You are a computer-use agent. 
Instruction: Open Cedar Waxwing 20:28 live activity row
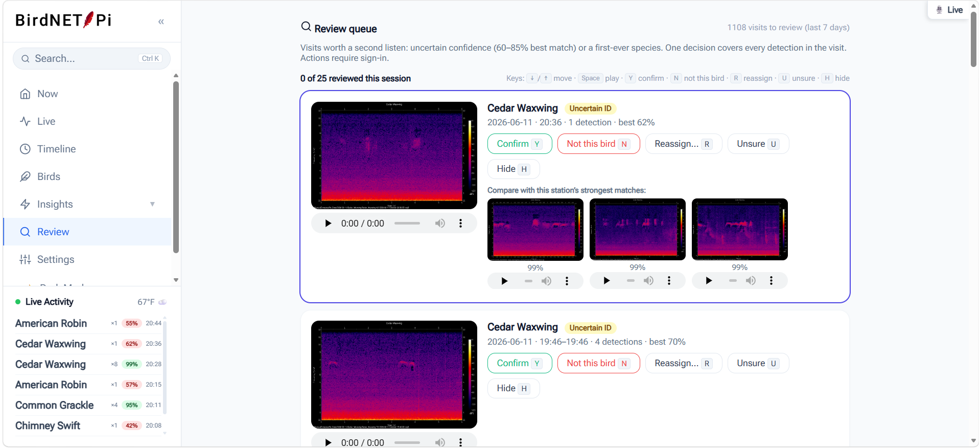click(x=88, y=364)
